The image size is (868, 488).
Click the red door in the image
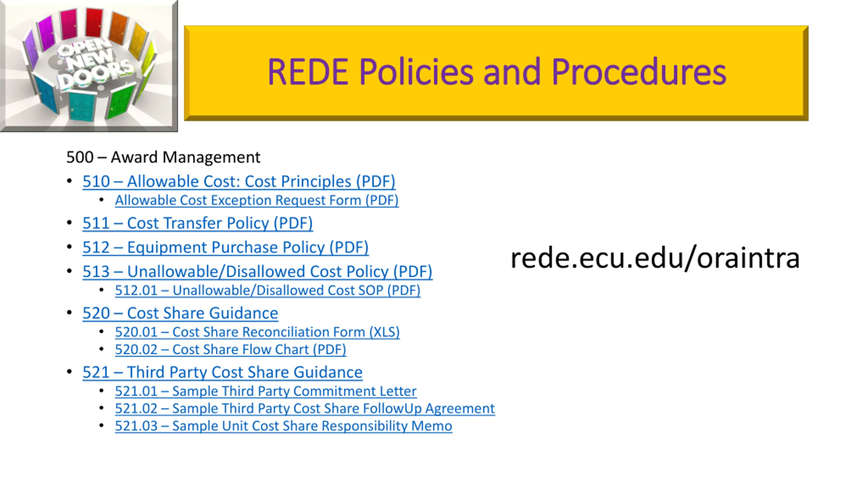(x=94, y=22)
